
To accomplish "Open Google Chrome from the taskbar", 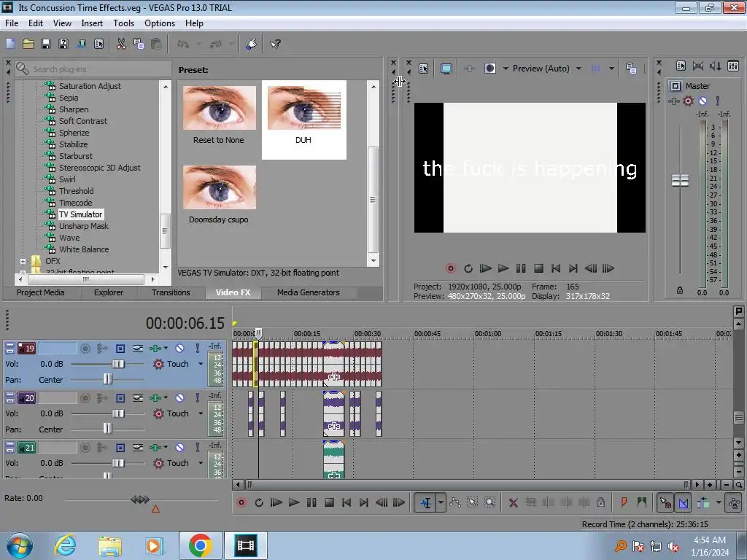I will pyautogui.click(x=200, y=545).
